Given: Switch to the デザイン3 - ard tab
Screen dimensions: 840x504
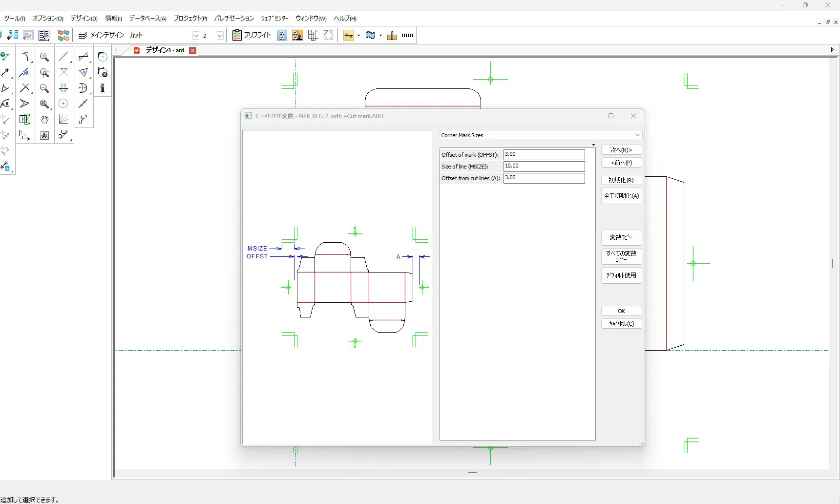Looking at the screenshot, I should [165, 50].
